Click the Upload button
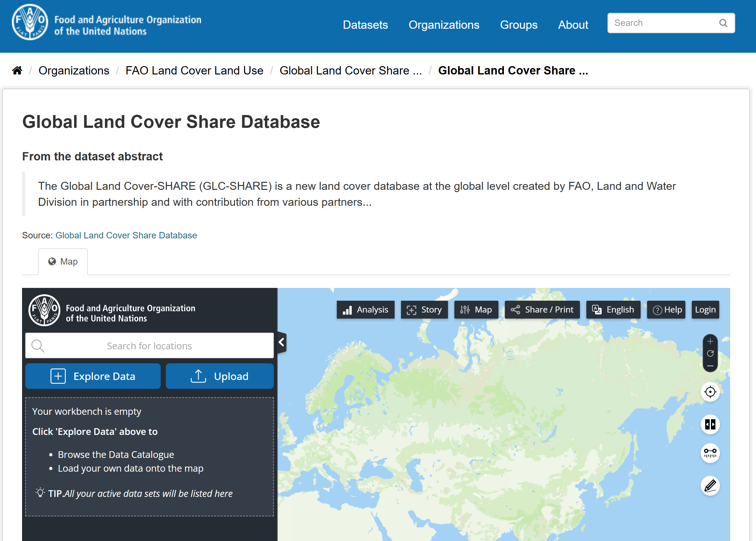 [x=220, y=376]
